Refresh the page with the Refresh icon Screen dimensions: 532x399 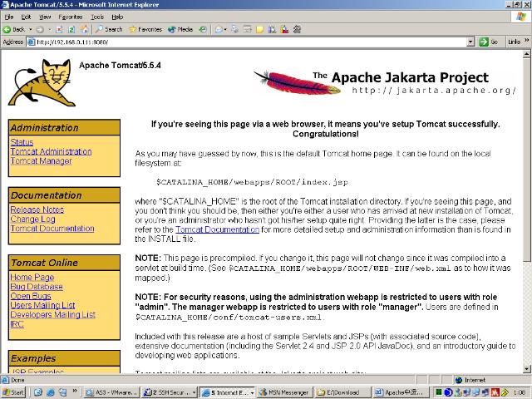point(71,30)
